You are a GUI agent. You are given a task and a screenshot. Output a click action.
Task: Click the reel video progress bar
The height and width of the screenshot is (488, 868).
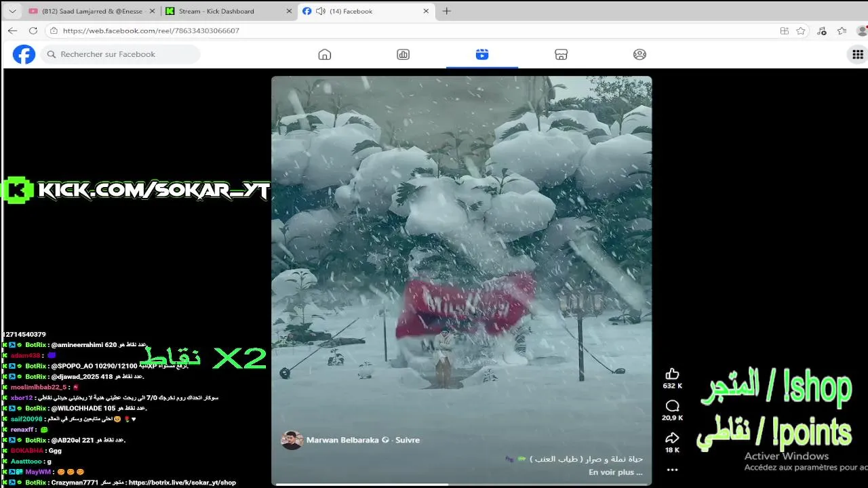[461, 484]
